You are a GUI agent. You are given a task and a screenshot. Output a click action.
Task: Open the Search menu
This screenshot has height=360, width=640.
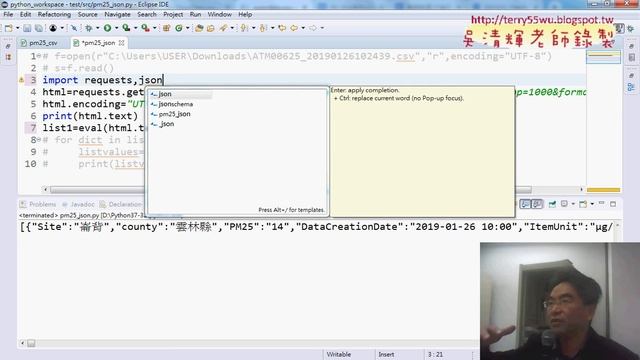pos(147,14)
